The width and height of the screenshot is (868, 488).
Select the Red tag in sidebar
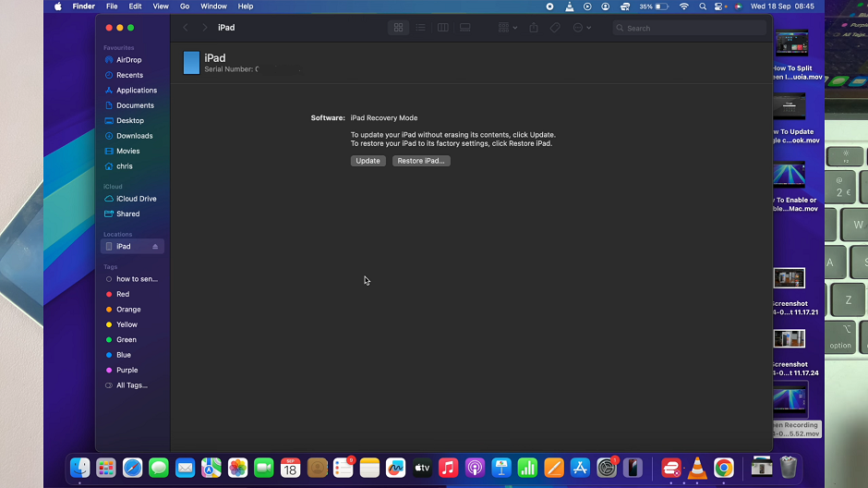tap(123, 294)
